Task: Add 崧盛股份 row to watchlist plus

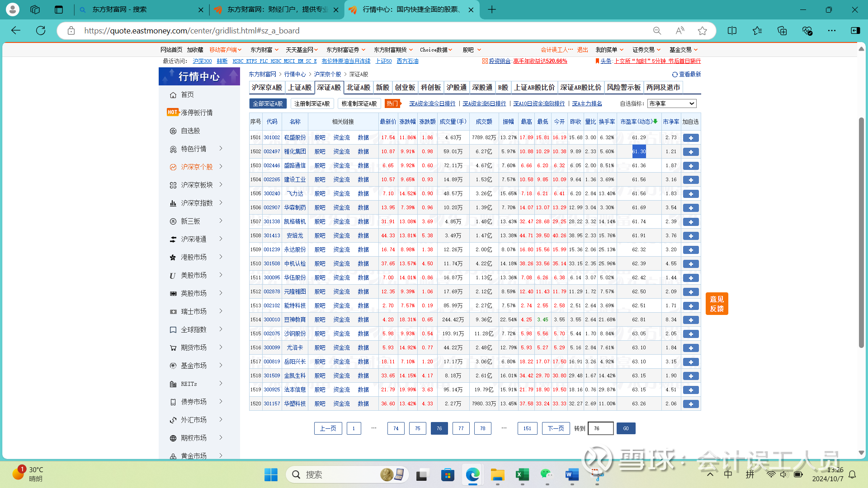Action: click(x=691, y=138)
